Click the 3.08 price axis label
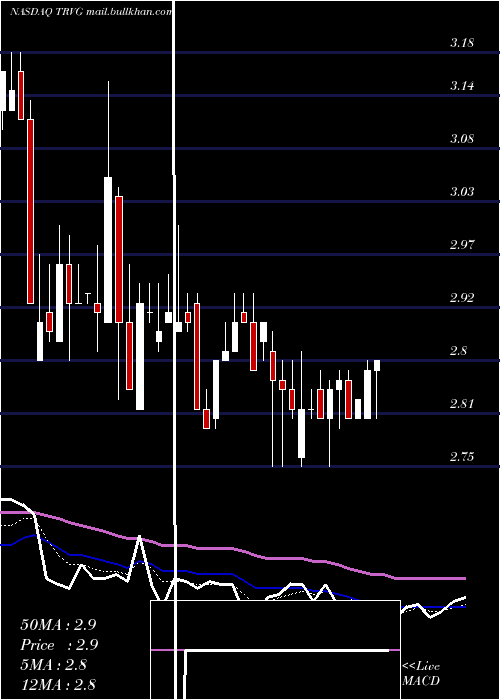The width and height of the screenshot is (500, 700). pos(462,138)
